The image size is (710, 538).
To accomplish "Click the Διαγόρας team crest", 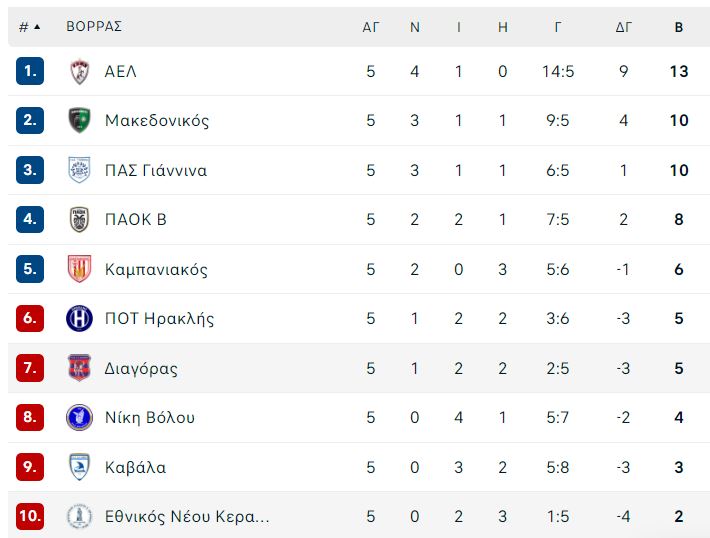I will [79, 368].
